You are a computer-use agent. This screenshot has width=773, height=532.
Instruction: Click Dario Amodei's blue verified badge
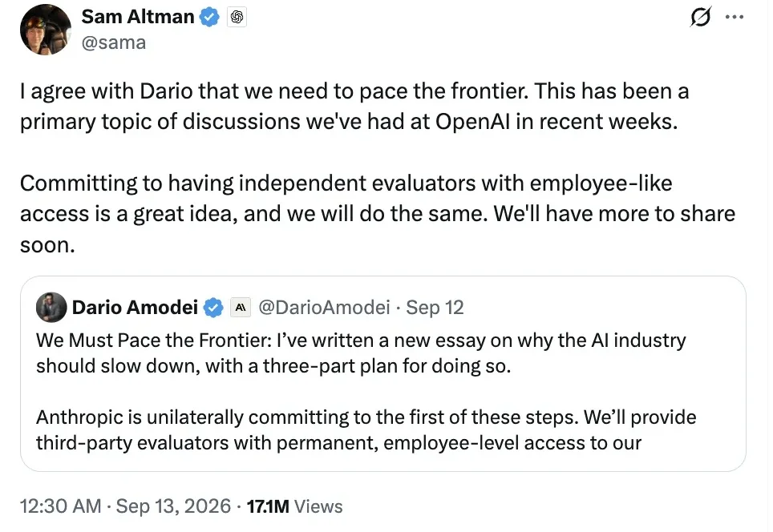(x=213, y=308)
